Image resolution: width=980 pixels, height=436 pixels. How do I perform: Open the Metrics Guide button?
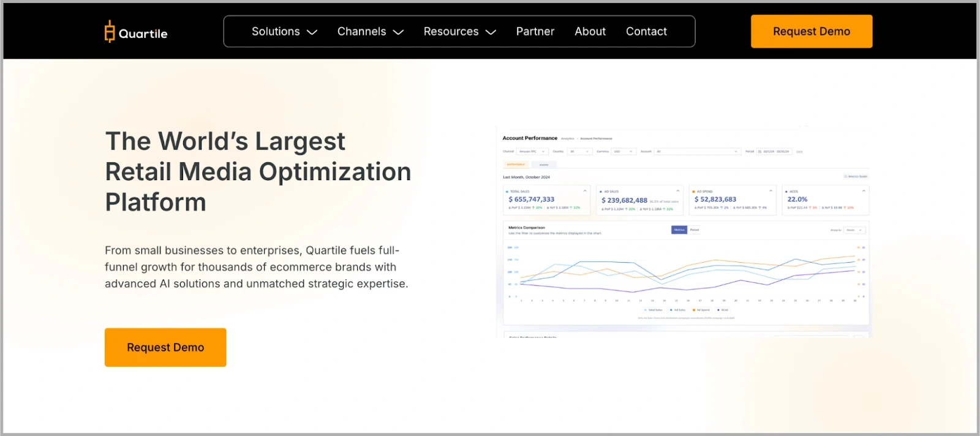[856, 176]
